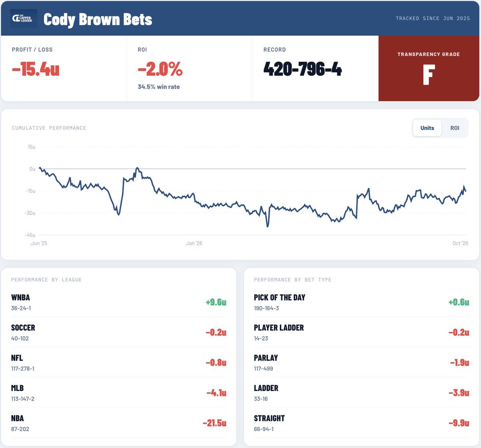Select the SOCCER league row

point(119,332)
